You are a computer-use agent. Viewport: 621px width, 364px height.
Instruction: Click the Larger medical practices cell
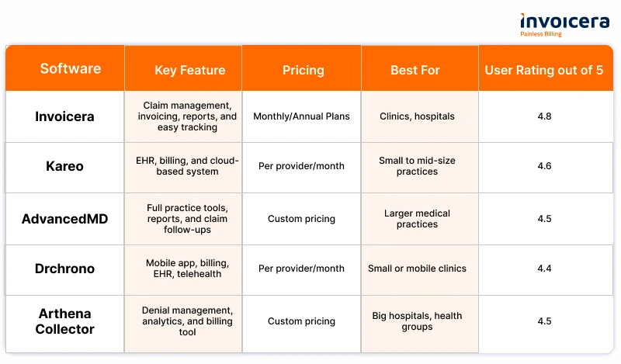(417, 219)
